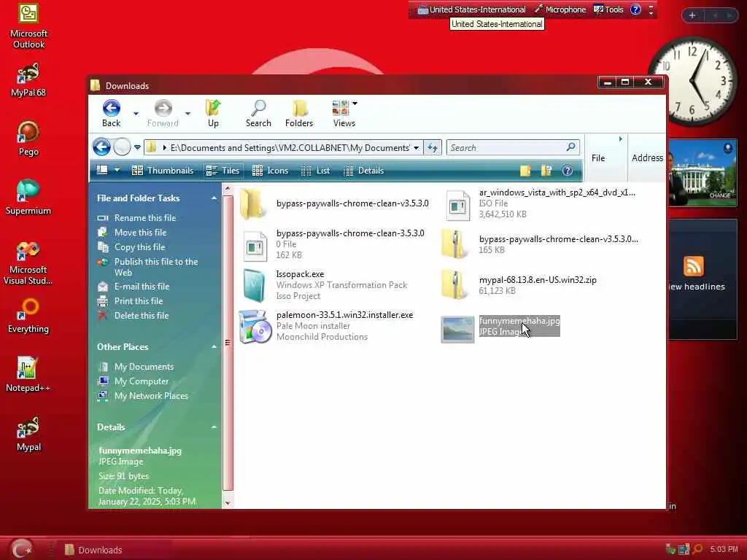747x560 pixels.
Task: Open the Pego desktop shortcut
Action: (28, 139)
